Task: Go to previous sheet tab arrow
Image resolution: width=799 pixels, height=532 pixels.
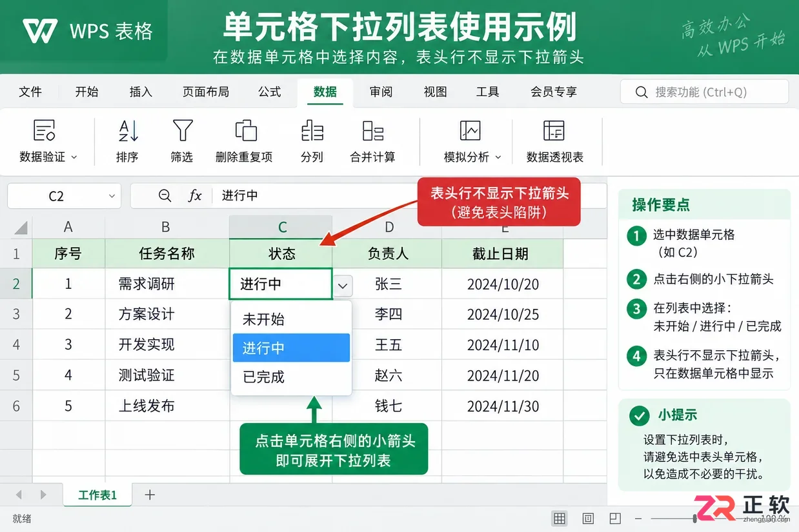Action: tap(19, 495)
